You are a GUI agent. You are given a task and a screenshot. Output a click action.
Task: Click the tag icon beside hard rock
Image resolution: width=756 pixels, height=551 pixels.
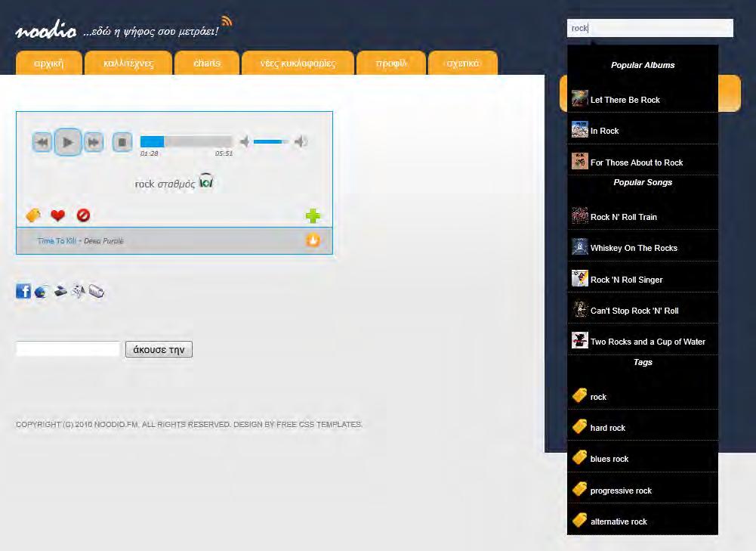click(x=579, y=426)
